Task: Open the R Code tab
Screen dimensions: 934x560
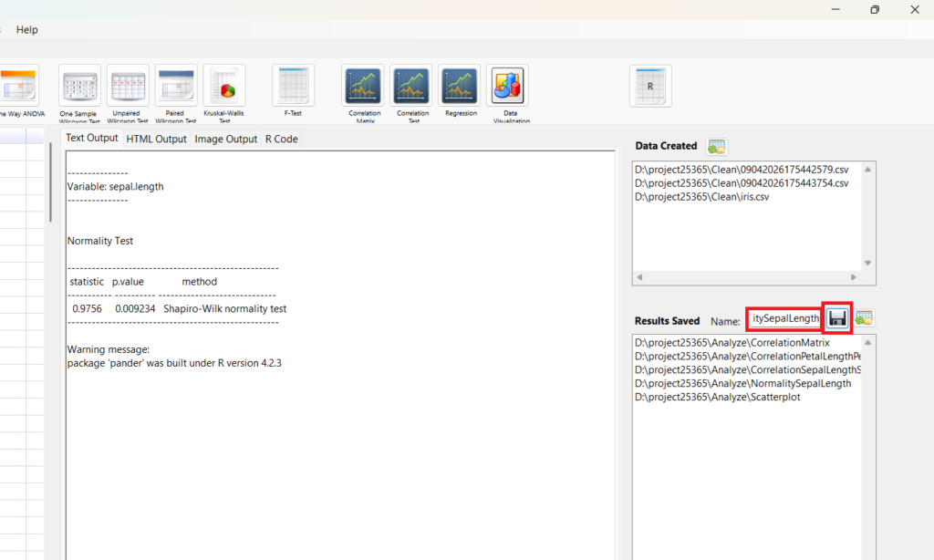Action: coord(281,139)
